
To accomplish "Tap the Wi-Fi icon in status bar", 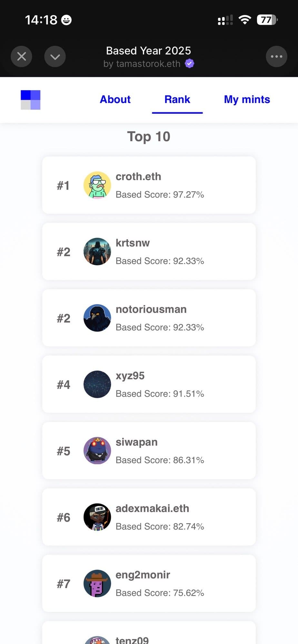I will (245, 20).
